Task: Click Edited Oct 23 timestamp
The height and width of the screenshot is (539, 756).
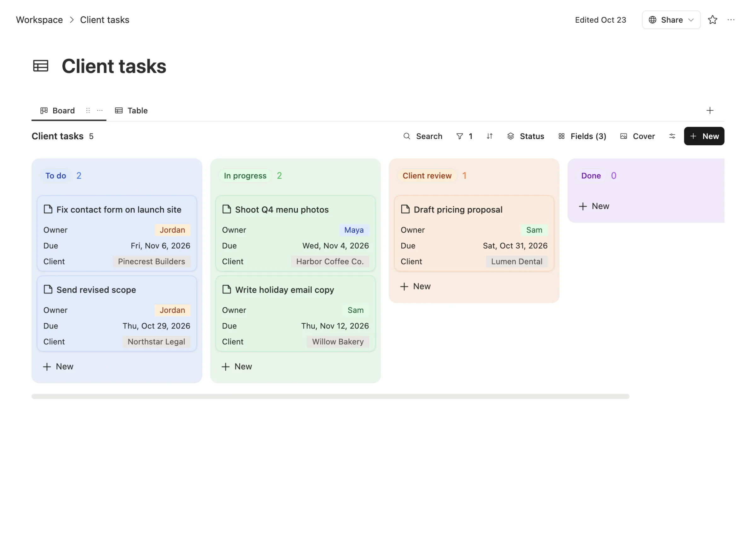Action: 600,20
